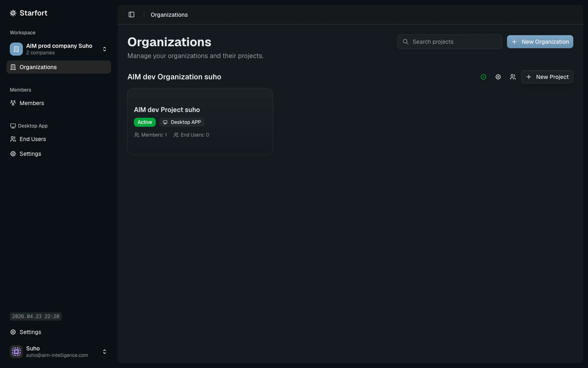This screenshot has height=368, width=588.
Task: Click the AIM prod company building avatar
Action: click(x=16, y=49)
